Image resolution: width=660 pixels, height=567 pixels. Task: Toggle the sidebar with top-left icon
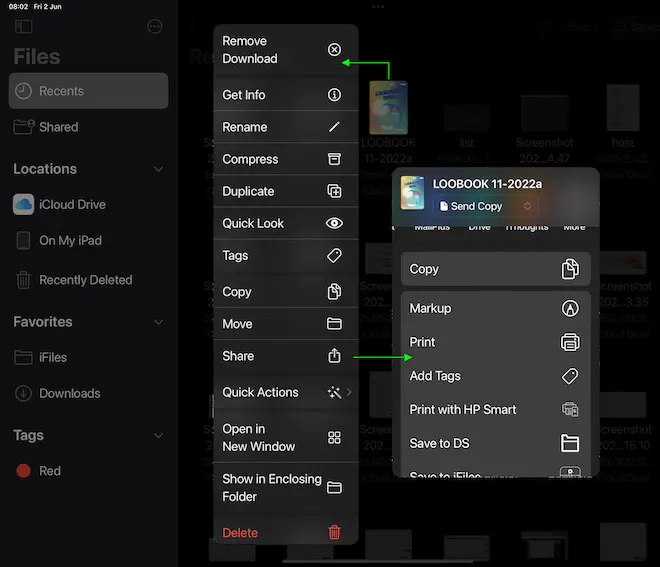(24, 27)
